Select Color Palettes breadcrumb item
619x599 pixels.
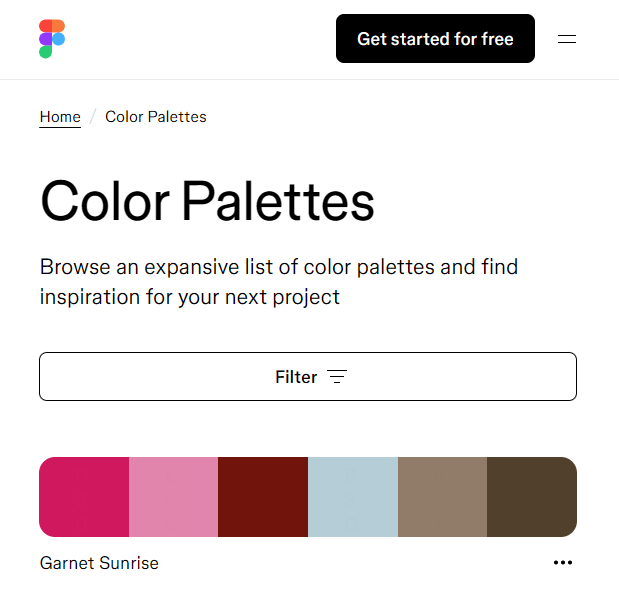pyautogui.click(x=156, y=117)
